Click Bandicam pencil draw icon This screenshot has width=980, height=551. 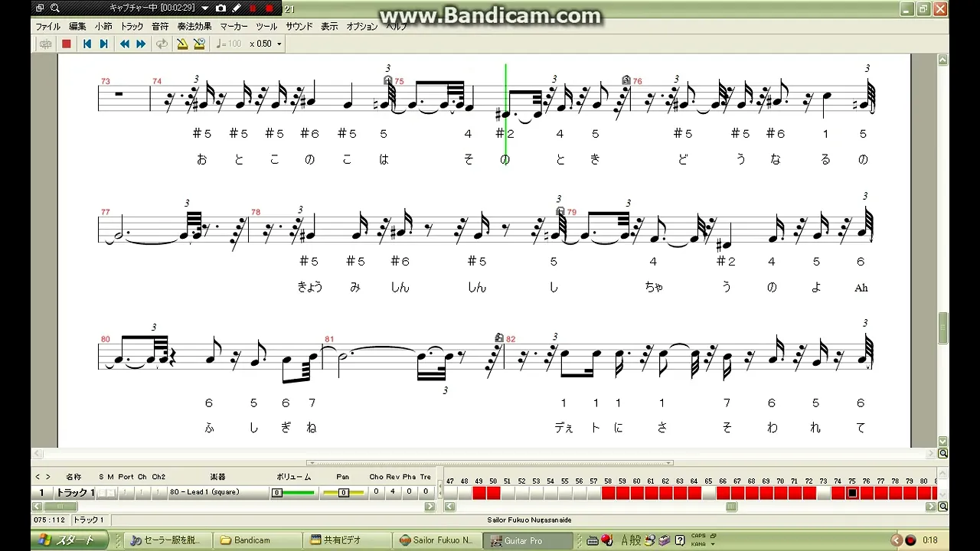tap(237, 8)
